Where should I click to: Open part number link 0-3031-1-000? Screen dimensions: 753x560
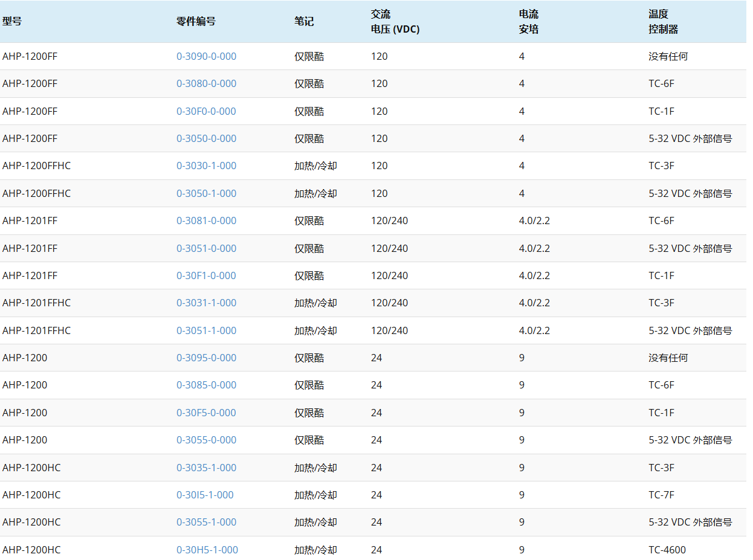[x=206, y=303]
